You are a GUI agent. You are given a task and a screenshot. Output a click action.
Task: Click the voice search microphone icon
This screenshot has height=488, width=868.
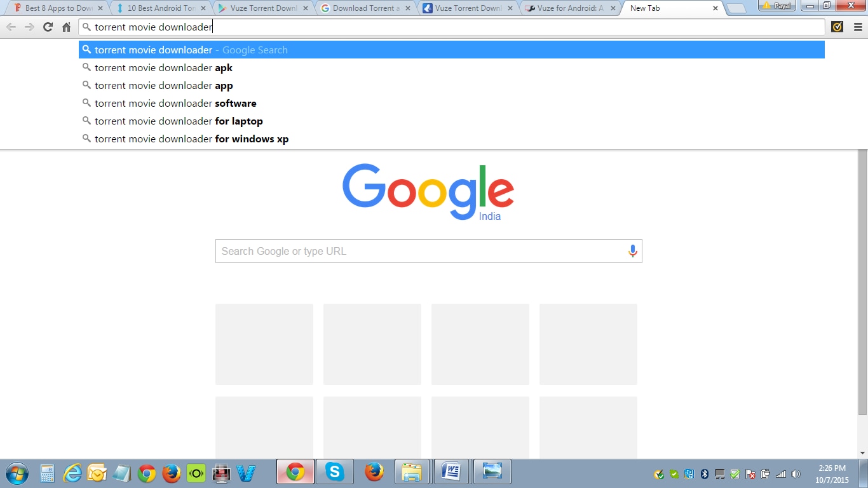(x=632, y=251)
